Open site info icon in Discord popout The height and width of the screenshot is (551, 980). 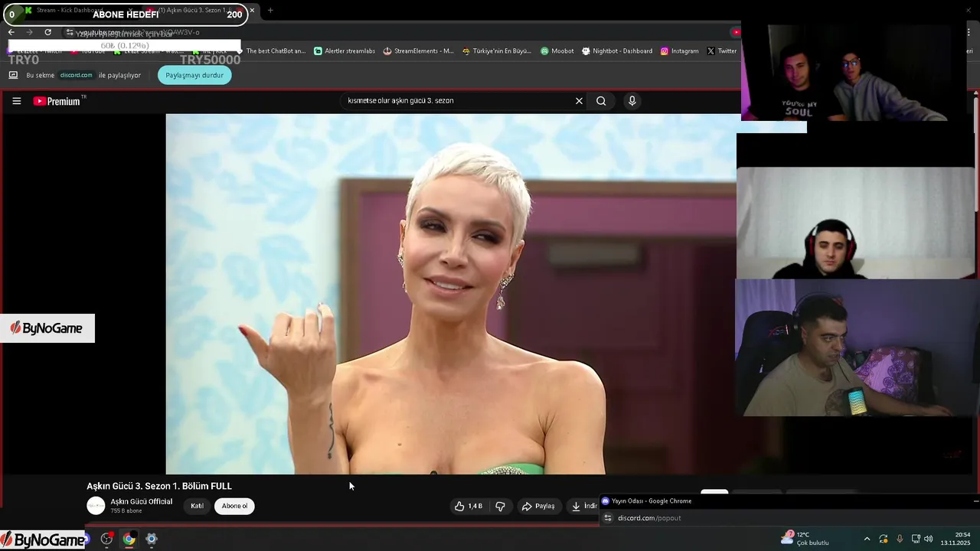click(608, 518)
